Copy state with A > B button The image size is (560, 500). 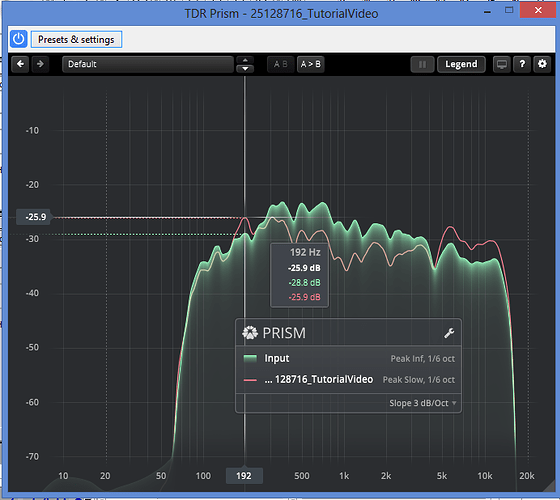(x=311, y=64)
